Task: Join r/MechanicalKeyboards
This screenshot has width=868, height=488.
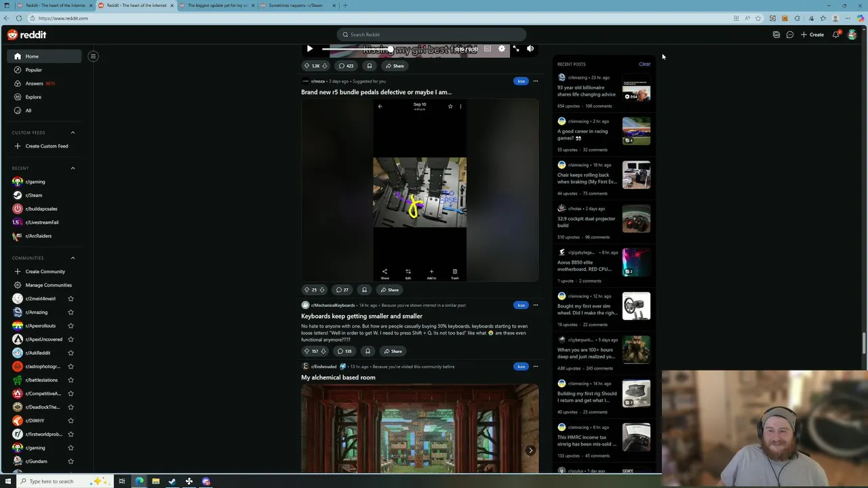Action: [x=521, y=305]
